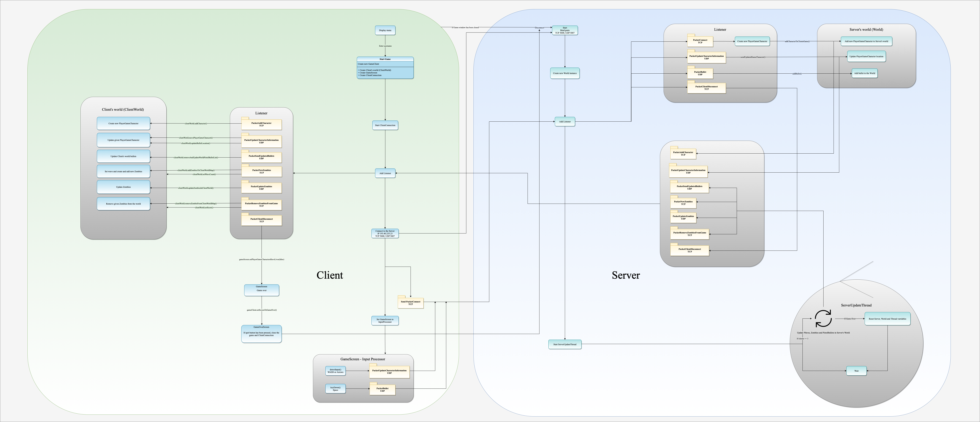Click the clientWorld.setWaveCount() arrow label

point(204,174)
